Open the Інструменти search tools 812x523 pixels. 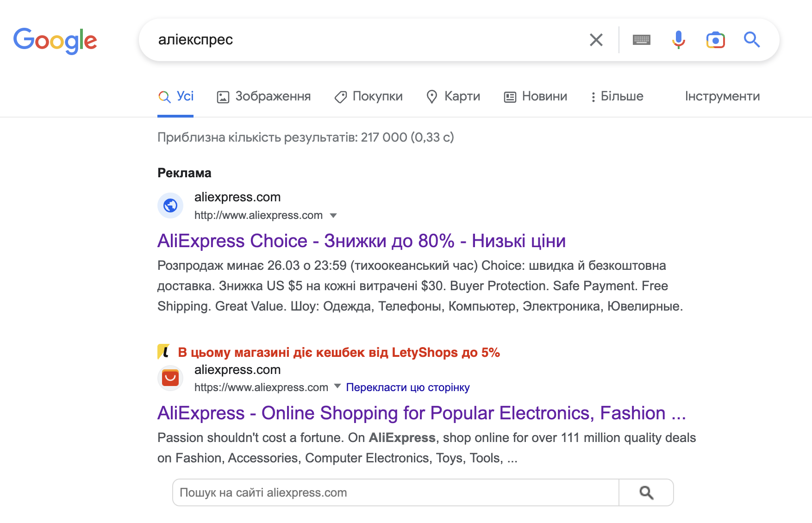tap(722, 96)
